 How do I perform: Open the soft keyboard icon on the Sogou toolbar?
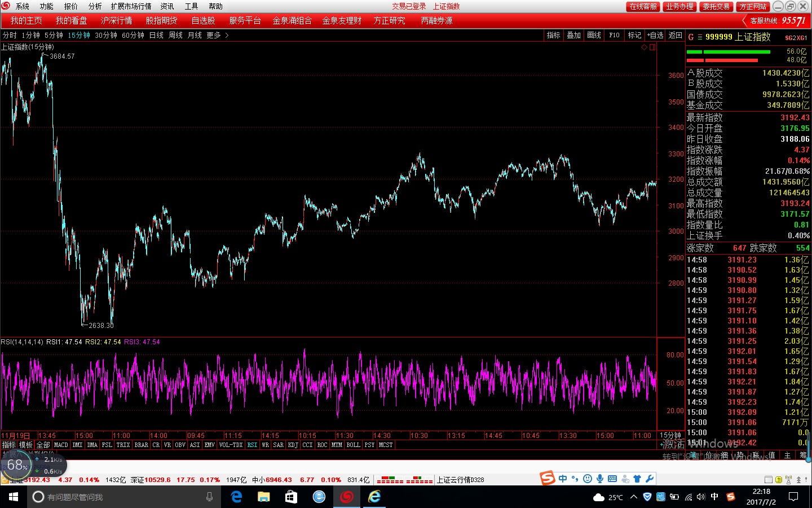612,479
